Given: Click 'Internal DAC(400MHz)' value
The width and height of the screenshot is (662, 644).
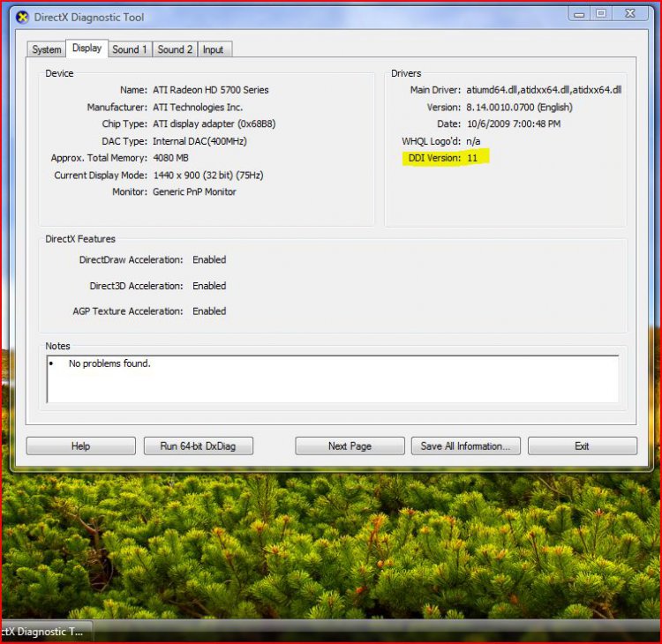Looking at the screenshot, I should 199,141.
